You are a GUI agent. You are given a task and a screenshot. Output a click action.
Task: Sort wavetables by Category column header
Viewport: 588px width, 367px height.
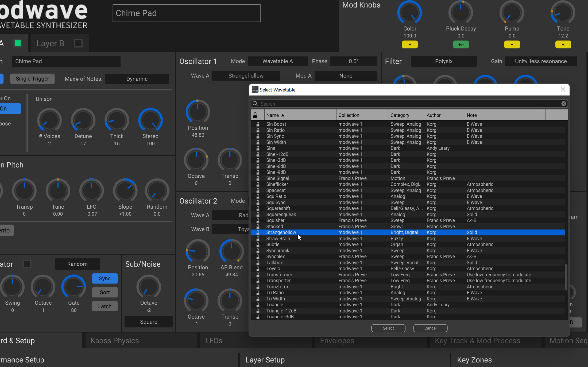click(407, 115)
